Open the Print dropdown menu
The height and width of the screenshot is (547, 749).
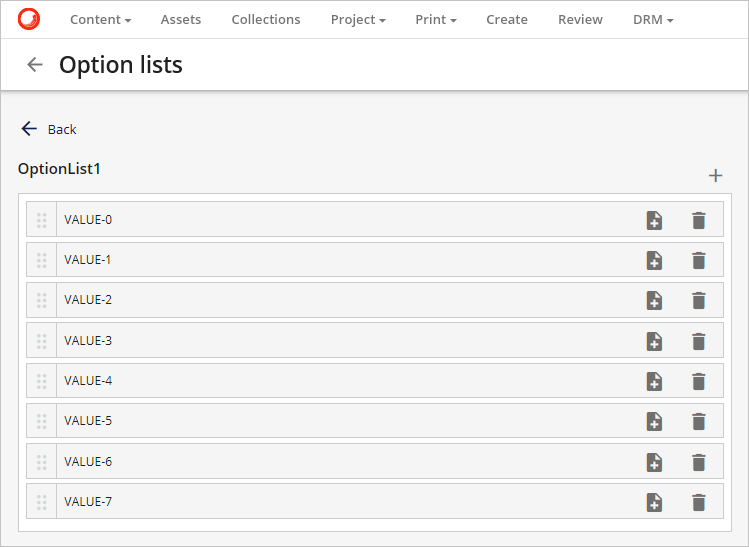(x=436, y=19)
